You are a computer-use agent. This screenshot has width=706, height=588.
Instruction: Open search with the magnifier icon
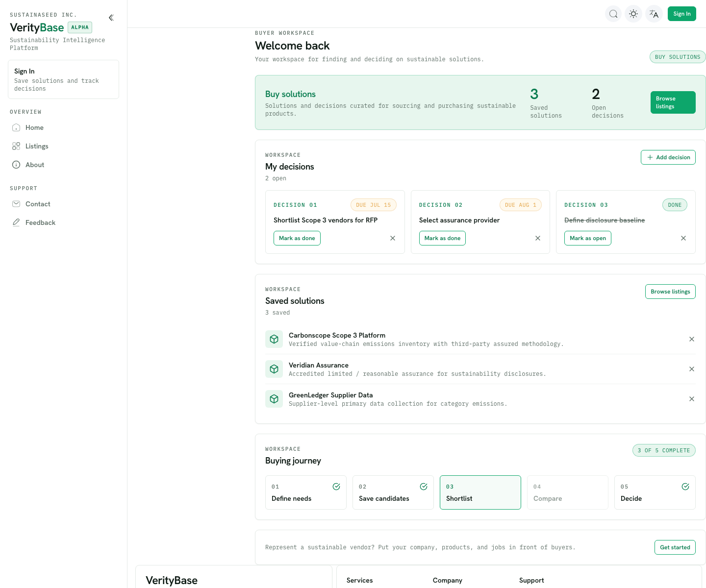613,14
